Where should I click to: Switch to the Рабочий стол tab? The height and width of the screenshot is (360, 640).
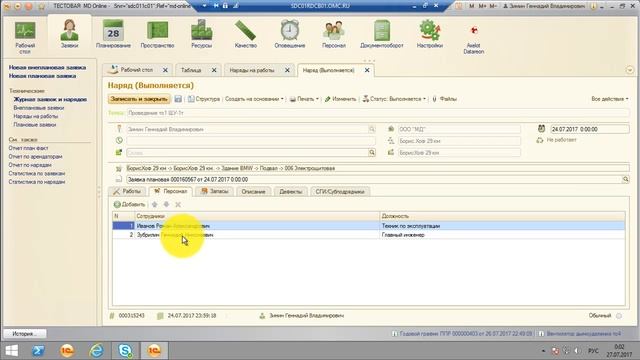pos(136,70)
